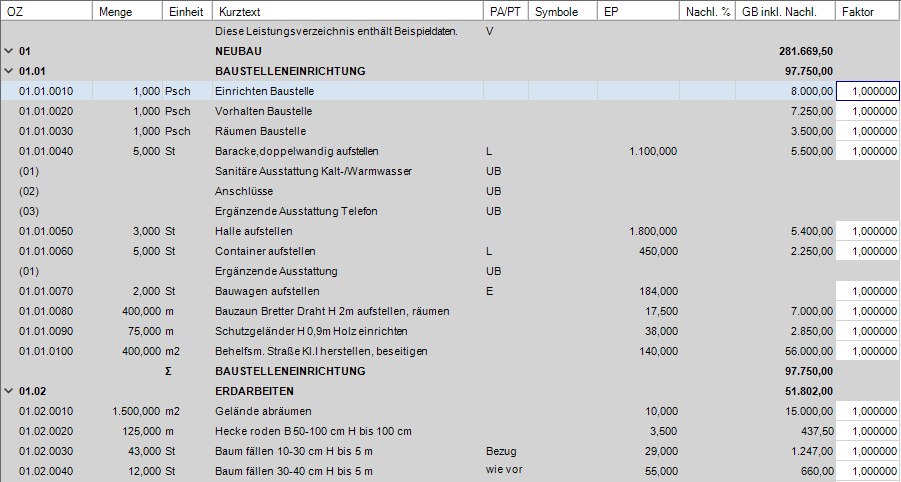Select the Bauwagen aufstellen text

pos(267,291)
